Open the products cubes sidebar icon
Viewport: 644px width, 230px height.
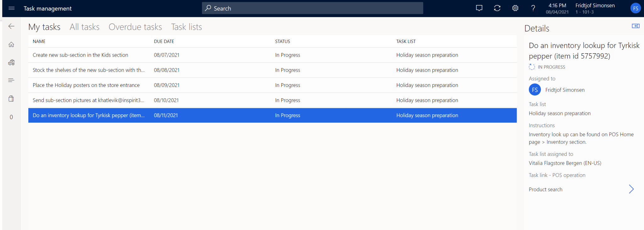click(x=12, y=62)
